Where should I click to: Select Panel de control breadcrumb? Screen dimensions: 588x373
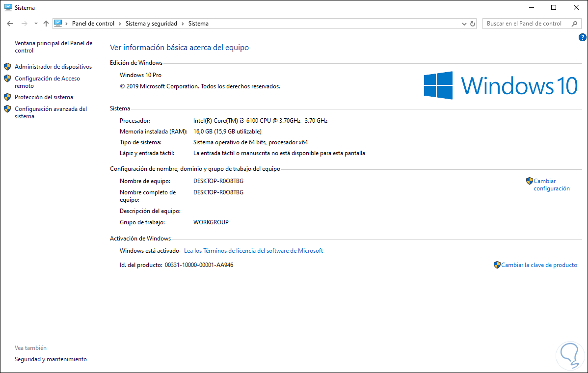click(x=93, y=24)
